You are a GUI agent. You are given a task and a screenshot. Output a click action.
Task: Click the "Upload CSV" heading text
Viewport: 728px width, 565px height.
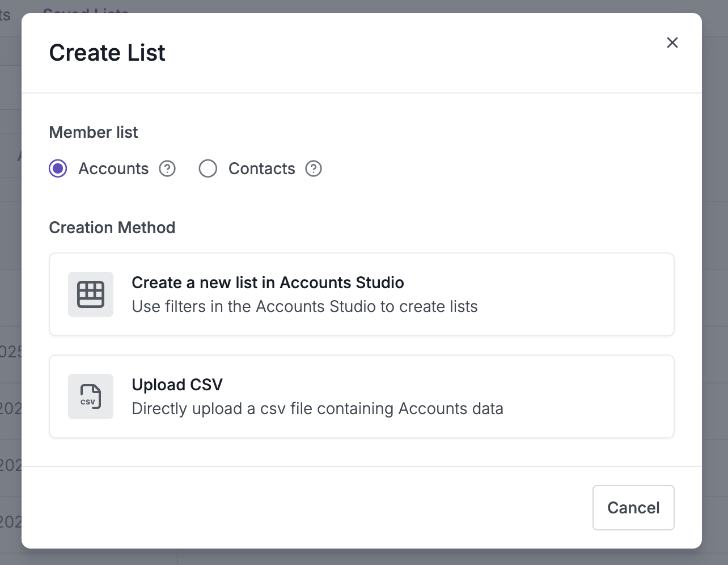(177, 385)
